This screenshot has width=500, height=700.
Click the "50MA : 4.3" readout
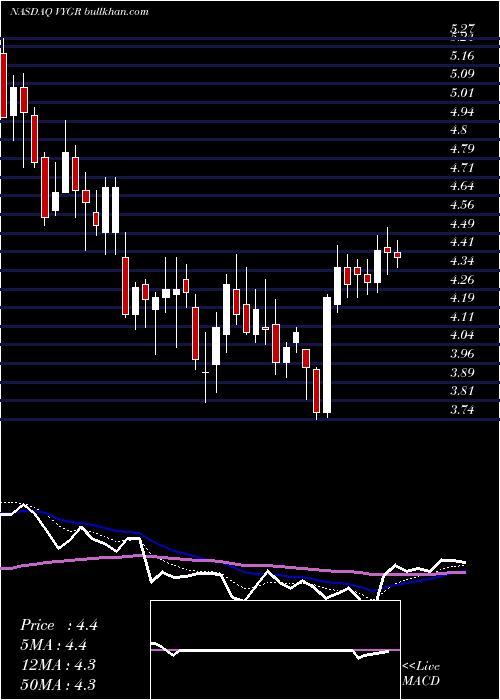point(58,684)
